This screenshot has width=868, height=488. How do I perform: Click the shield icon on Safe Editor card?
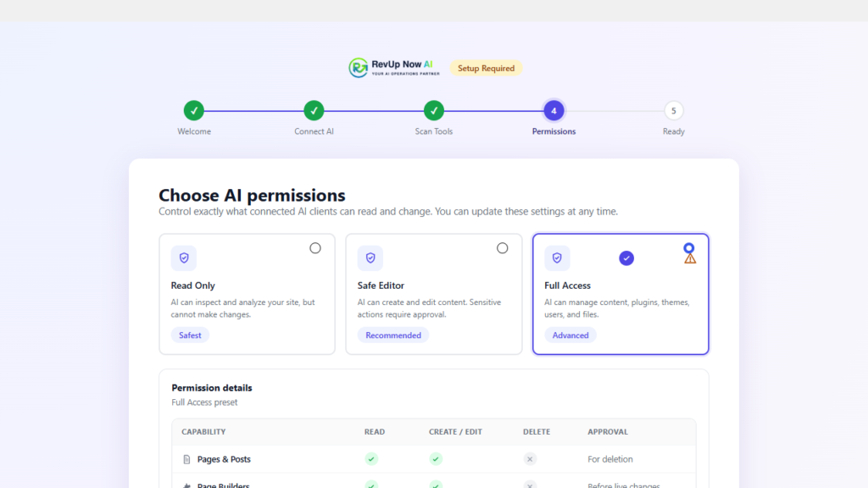(370, 258)
